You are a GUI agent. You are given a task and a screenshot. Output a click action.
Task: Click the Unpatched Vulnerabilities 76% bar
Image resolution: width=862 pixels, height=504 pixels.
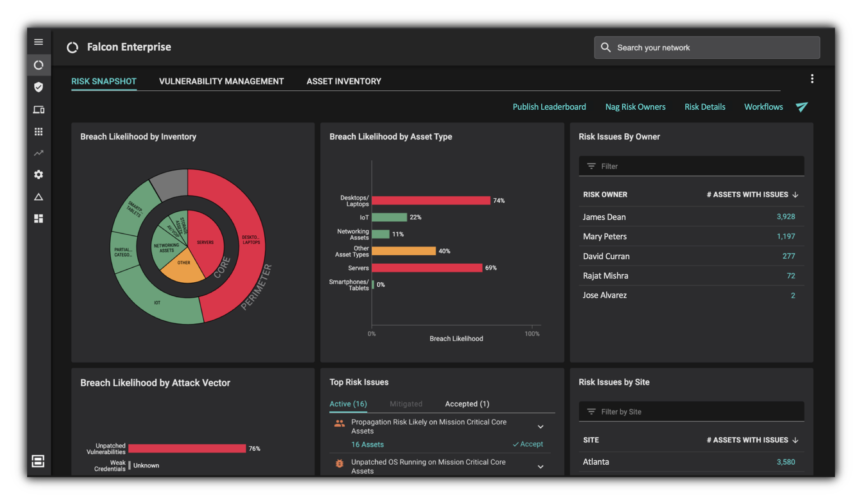tap(187, 448)
